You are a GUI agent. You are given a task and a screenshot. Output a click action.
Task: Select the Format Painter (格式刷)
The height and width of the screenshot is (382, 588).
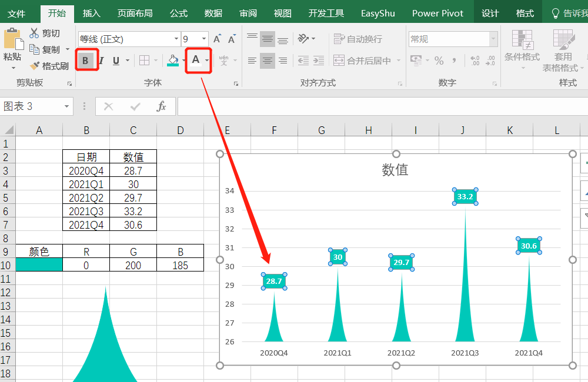(x=49, y=66)
